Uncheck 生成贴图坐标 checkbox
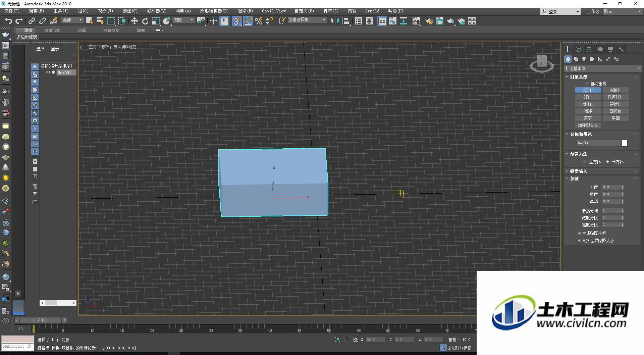This screenshot has width=644, height=355. (579, 233)
